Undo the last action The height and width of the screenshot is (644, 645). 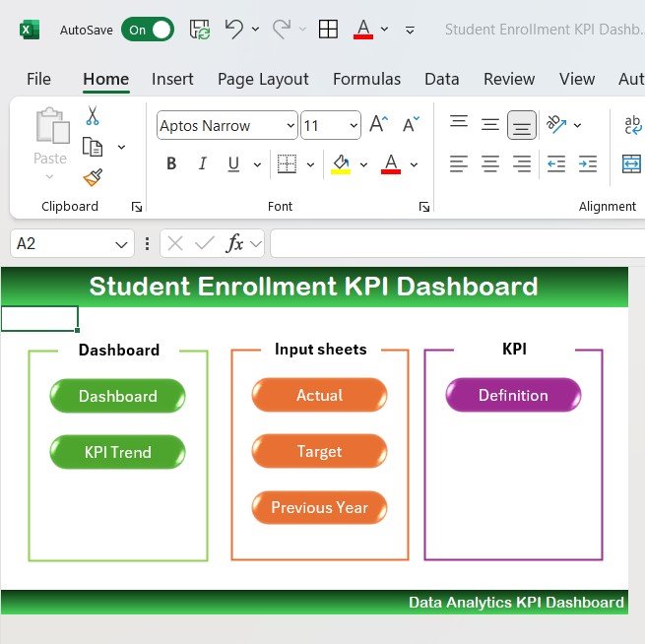(x=234, y=30)
